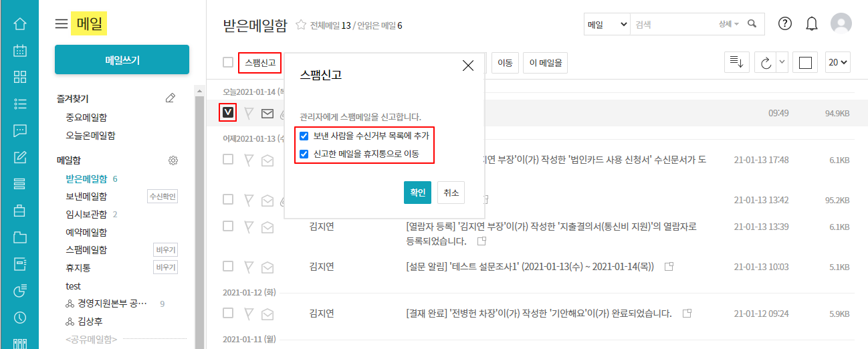Toggle the hamburger menu next to 메일
Screen dimensions: 868x349
(62, 25)
